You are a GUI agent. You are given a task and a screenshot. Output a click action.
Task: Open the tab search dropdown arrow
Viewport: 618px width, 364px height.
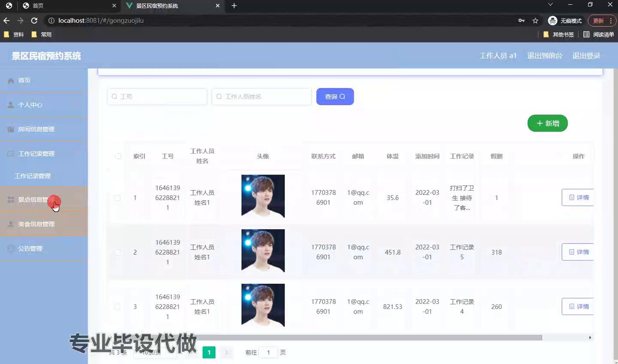tap(551, 5)
